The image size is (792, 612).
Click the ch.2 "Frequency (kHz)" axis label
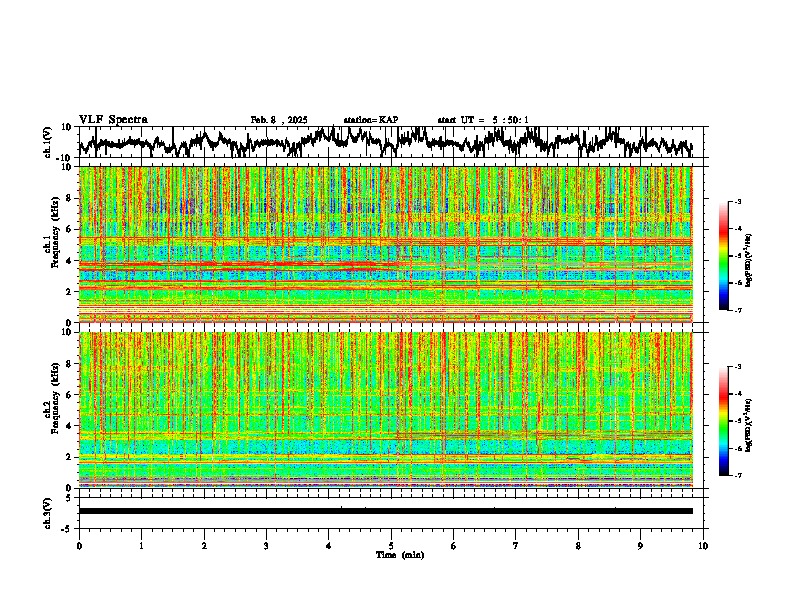(54, 398)
